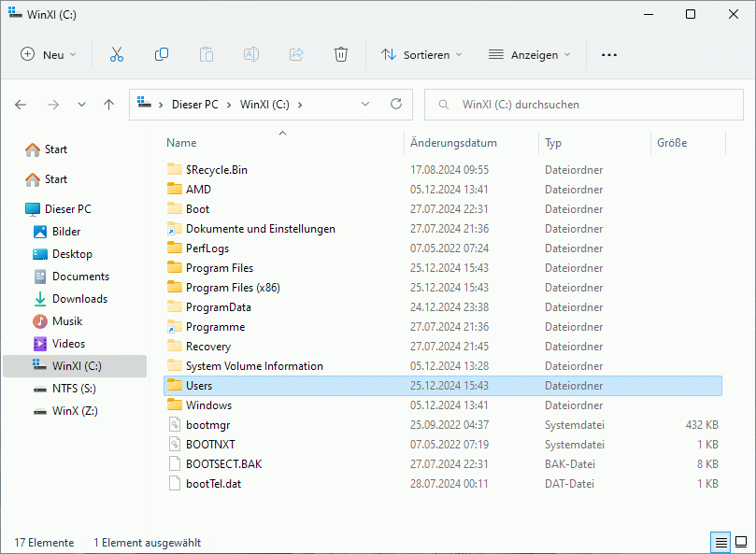Open the Sortieren dropdown

point(421,54)
